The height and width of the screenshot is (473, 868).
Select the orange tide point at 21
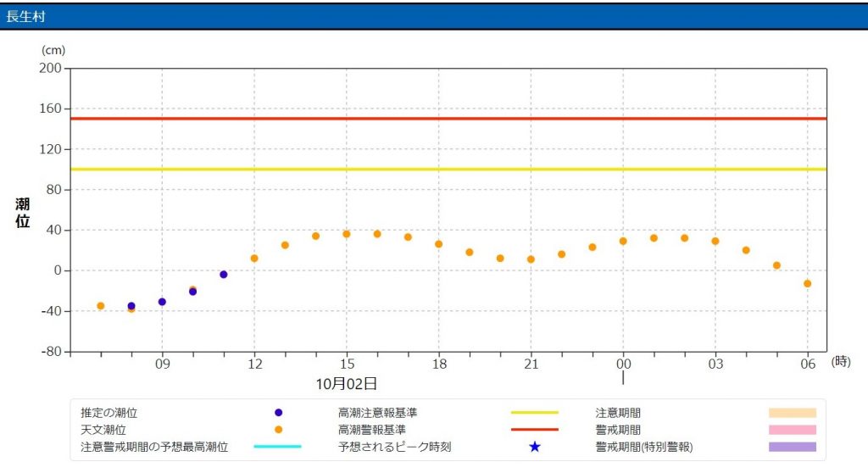pos(531,259)
